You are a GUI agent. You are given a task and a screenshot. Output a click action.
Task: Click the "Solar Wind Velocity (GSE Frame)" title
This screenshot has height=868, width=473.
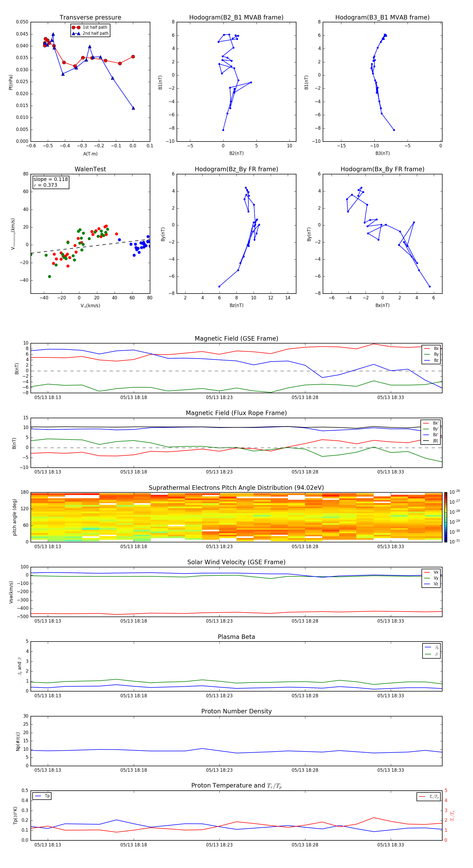[x=236, y=562]
